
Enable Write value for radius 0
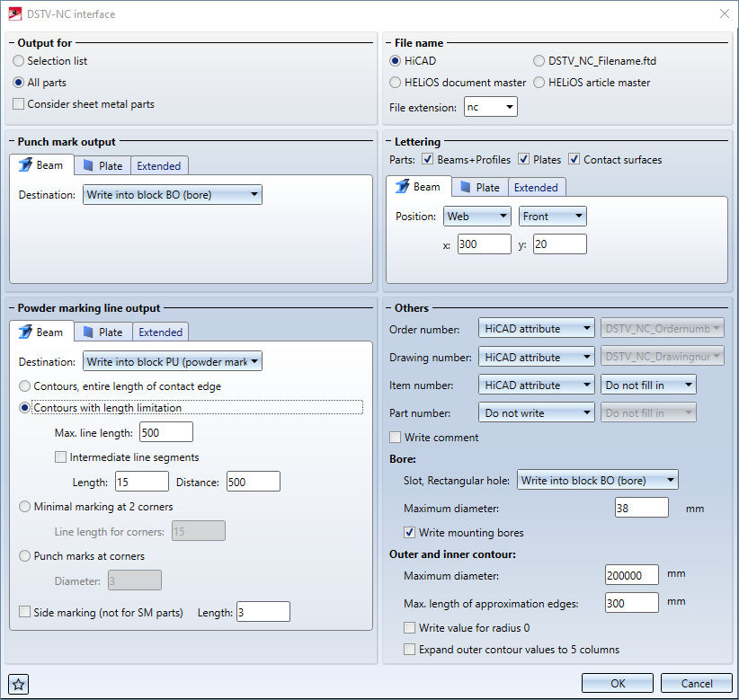(x=410, y=627)
